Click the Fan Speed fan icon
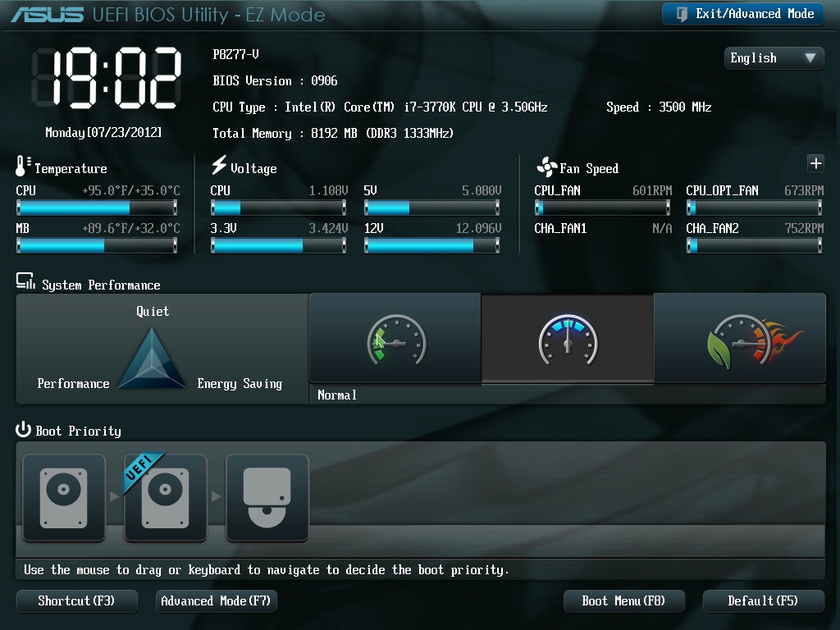This screenshot has height=630, width=840. pos(547,167)
